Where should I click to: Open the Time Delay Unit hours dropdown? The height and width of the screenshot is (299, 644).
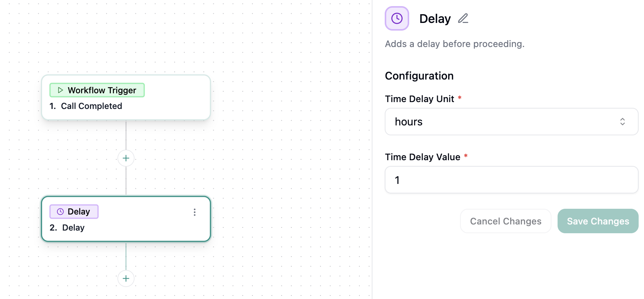[511, 122]
